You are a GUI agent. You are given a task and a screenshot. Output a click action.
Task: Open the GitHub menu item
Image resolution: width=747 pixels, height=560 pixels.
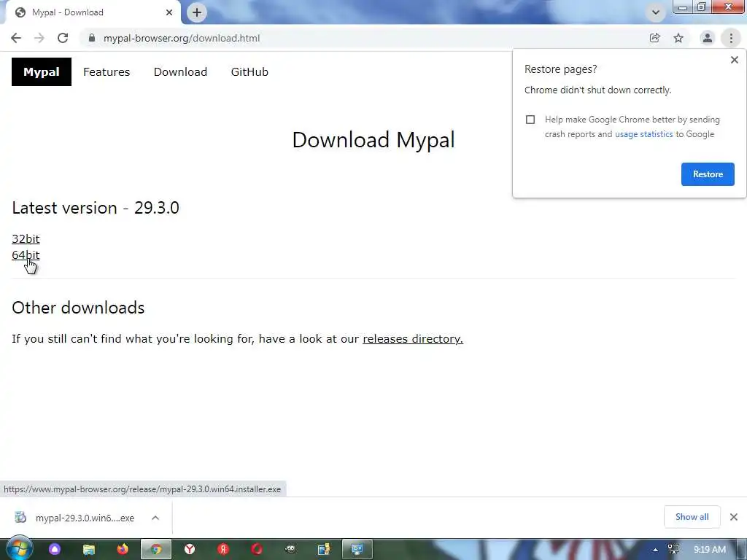[x=249, y=72]
